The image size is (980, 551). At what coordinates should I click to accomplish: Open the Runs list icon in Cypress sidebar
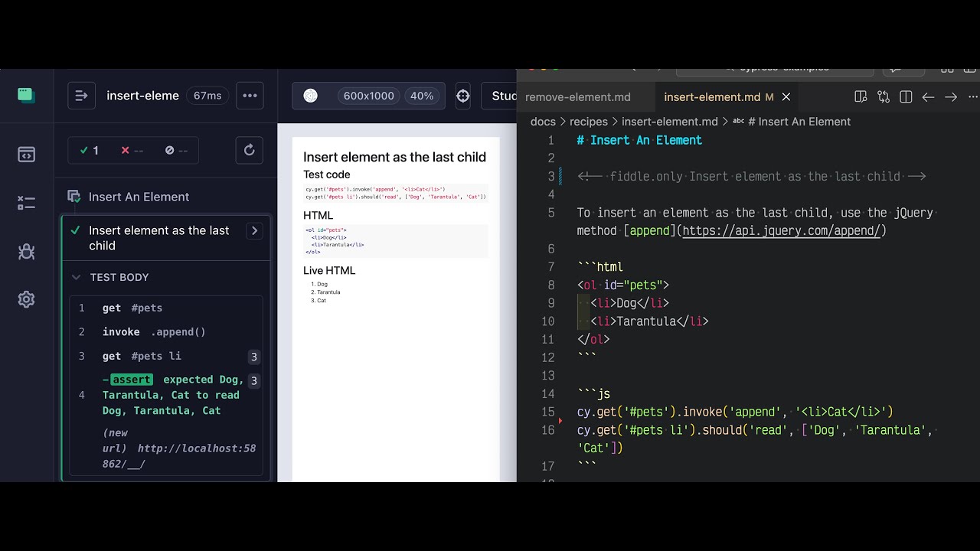26,203
